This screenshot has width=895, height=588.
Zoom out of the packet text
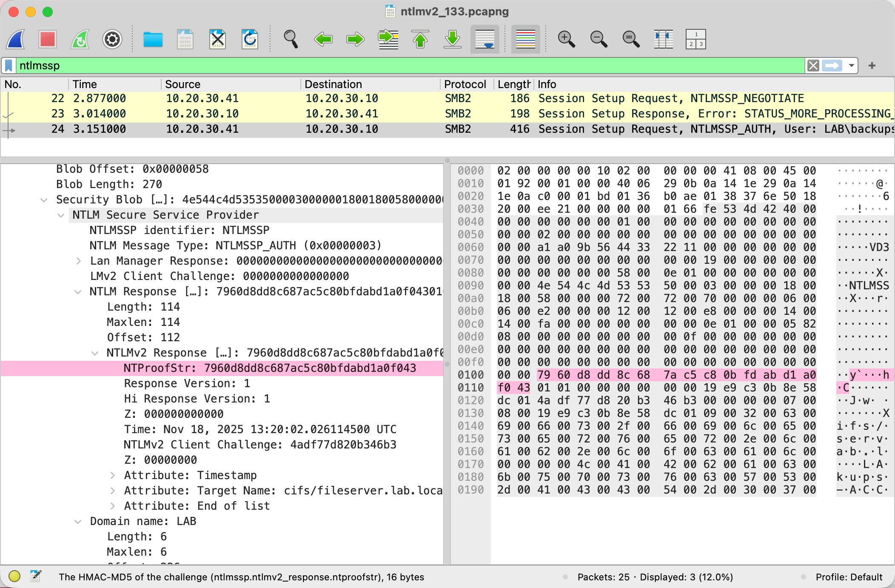click(x=599, y=40)
